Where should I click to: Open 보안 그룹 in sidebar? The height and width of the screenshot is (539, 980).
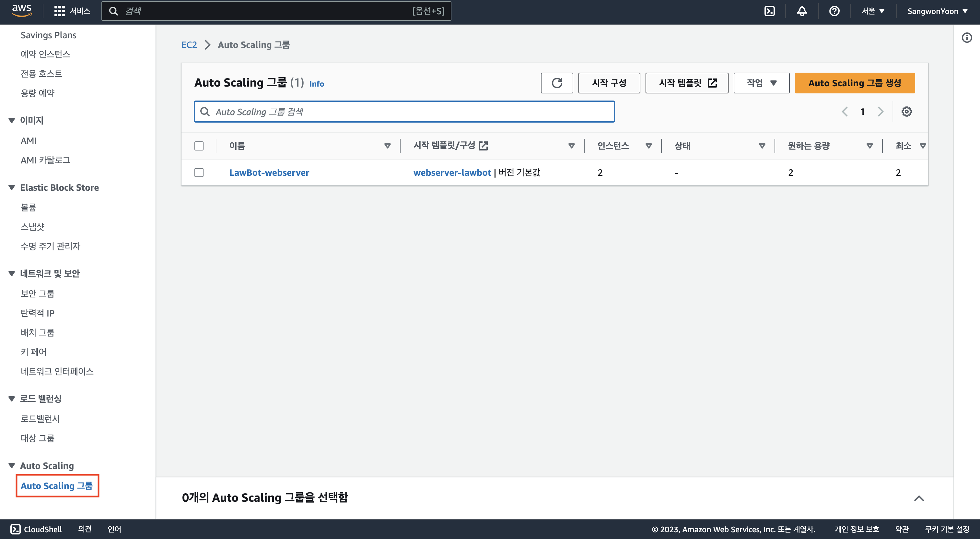pyautogui.click(x=37, y=293)
